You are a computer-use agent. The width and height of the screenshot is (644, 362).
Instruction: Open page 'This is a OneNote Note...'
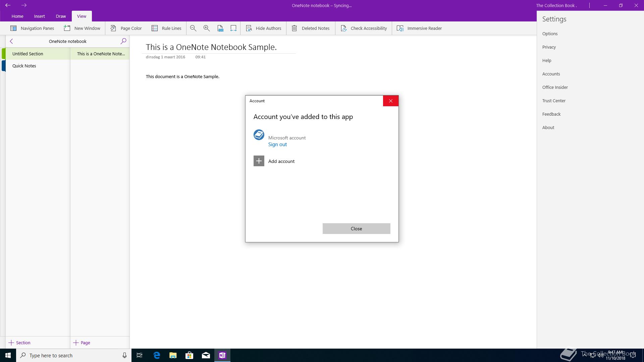(x=100, y=54)
